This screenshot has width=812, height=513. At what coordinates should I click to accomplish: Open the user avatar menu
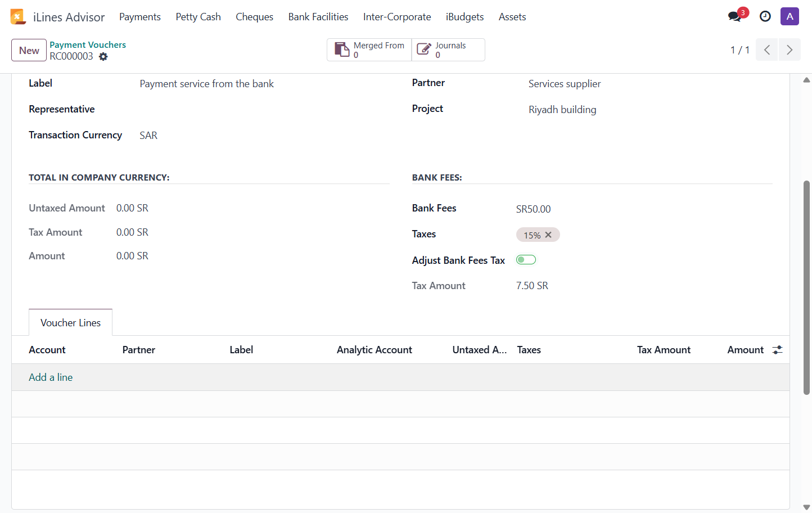coord(790,16)
